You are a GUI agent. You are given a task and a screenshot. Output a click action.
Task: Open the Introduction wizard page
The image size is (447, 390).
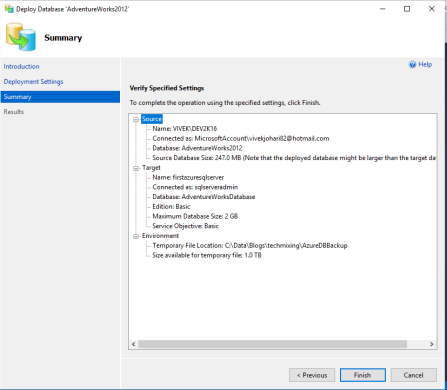click(21, 66)
